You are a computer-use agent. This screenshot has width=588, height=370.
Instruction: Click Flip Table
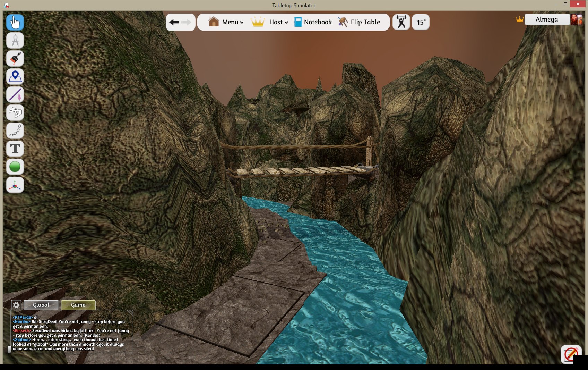coord(359,22)
